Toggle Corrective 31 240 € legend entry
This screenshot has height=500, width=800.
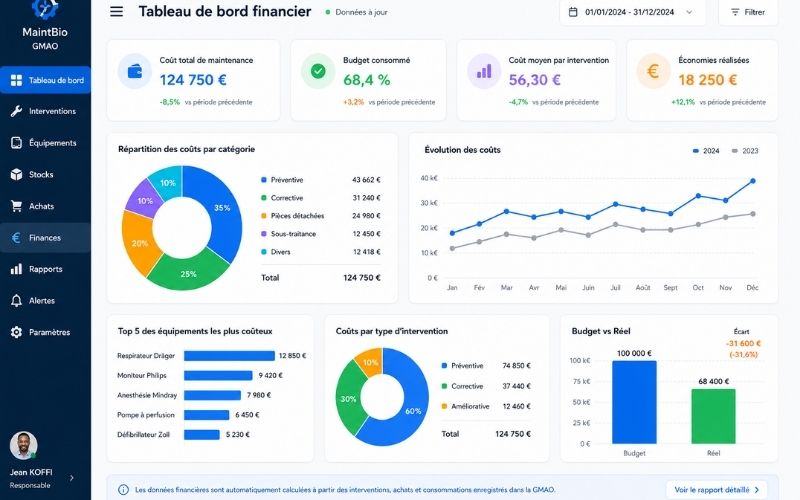tap(320, 197)
